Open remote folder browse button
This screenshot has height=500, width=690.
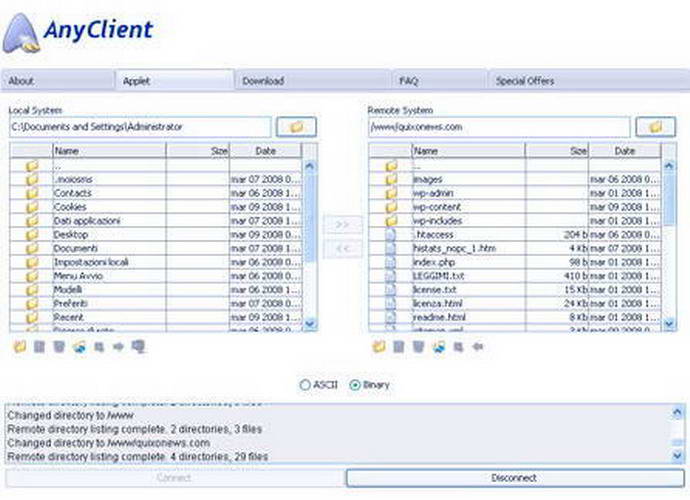click(655, 127)
